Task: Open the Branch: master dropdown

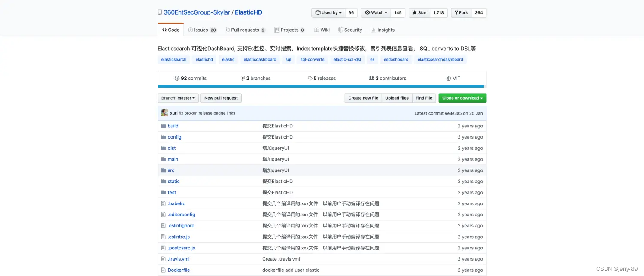Action: (x=178, y=98)
